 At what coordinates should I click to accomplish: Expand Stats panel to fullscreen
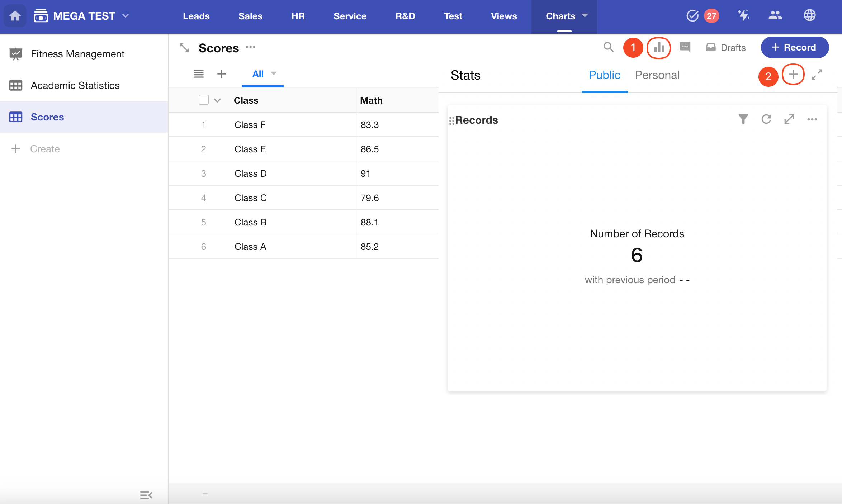[817, 75]
